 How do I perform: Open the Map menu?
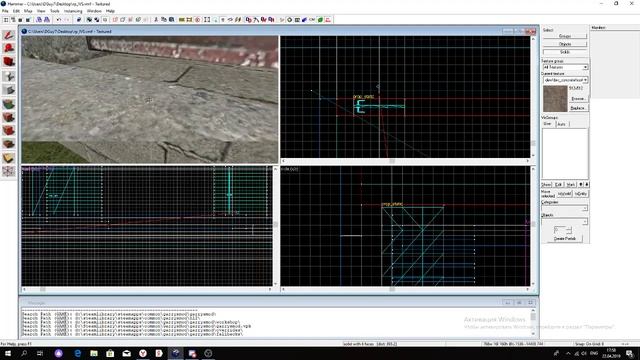click(28, 11)
